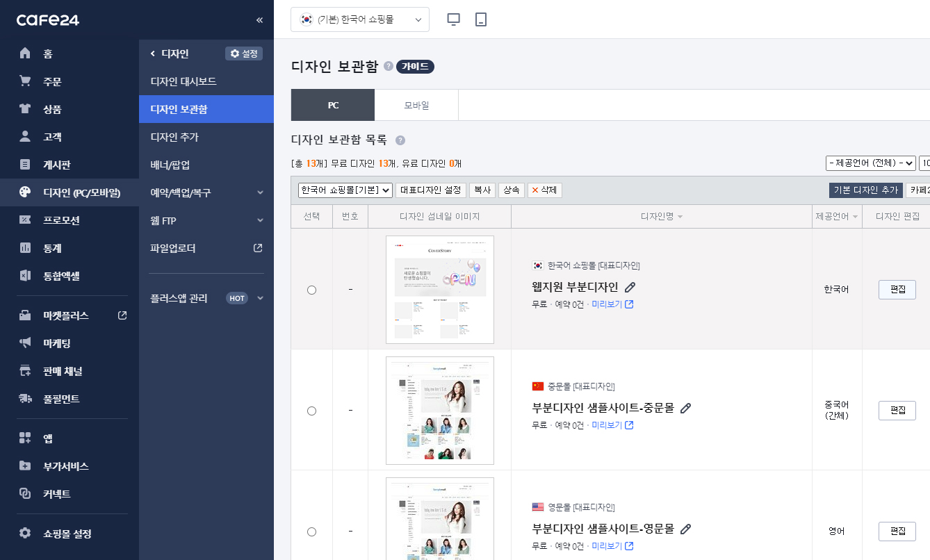
Task: Open 디자인 대시보드 menu item
Action: coord(206,81)
